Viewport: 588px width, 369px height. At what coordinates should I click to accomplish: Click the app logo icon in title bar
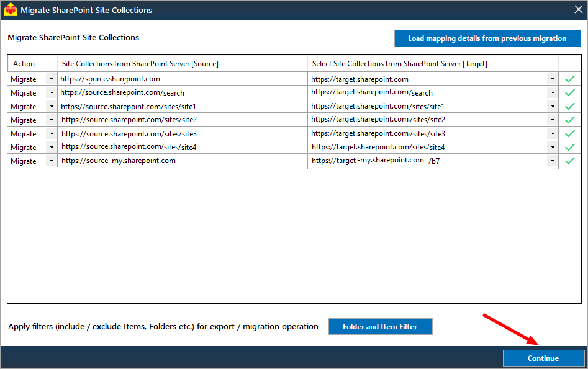point(11,9)
